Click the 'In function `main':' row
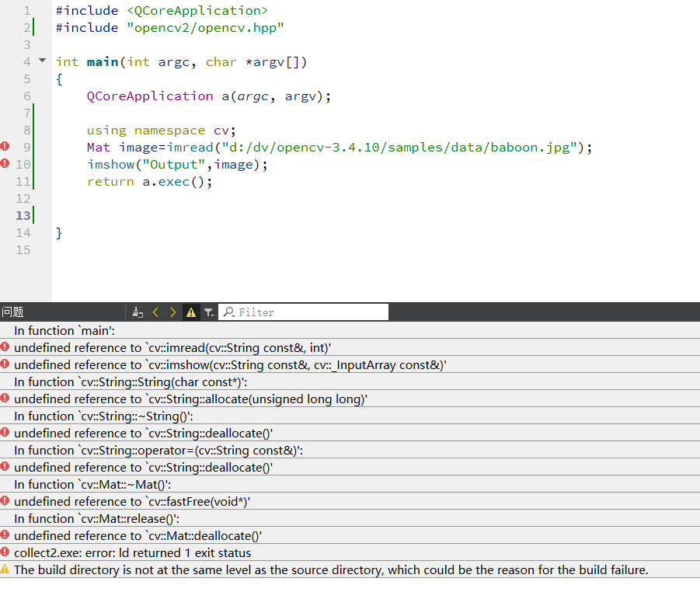This screenshot has width=700, height=599. click(x=350, y=331)
